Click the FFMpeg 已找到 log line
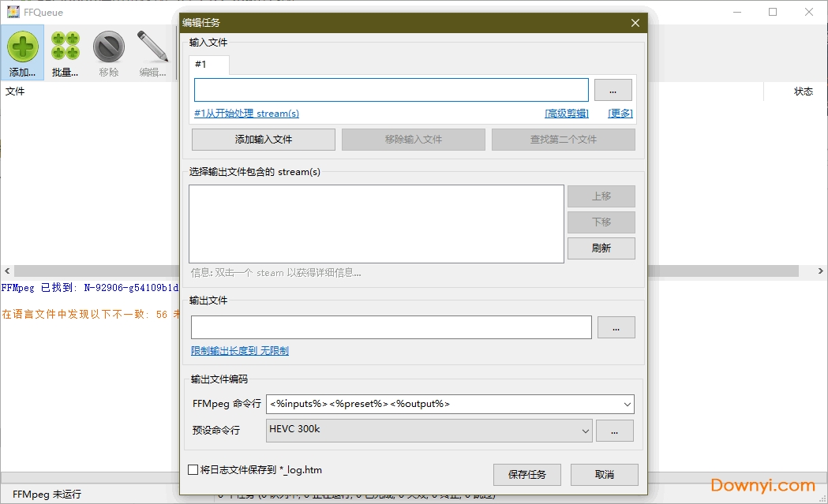Viewport: 828px width, 504px height. pos(90,288)
